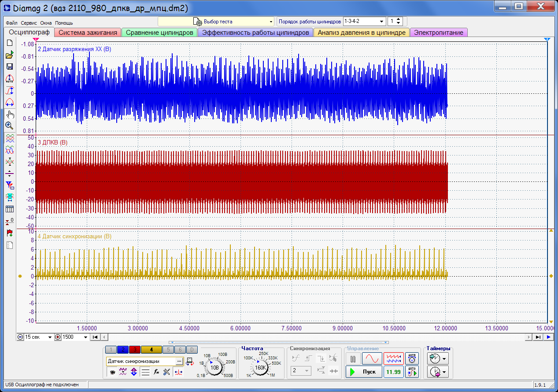
Task: Save recording with the floppy disk icon
Action: (x=9, y=67)
